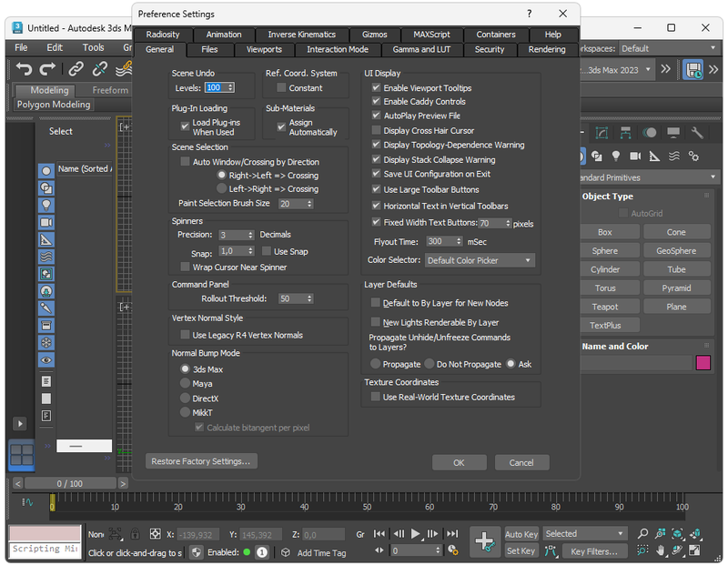
Task: Click the magenta object color swatch
Action: pyautogui.click(x=703, y=363)
